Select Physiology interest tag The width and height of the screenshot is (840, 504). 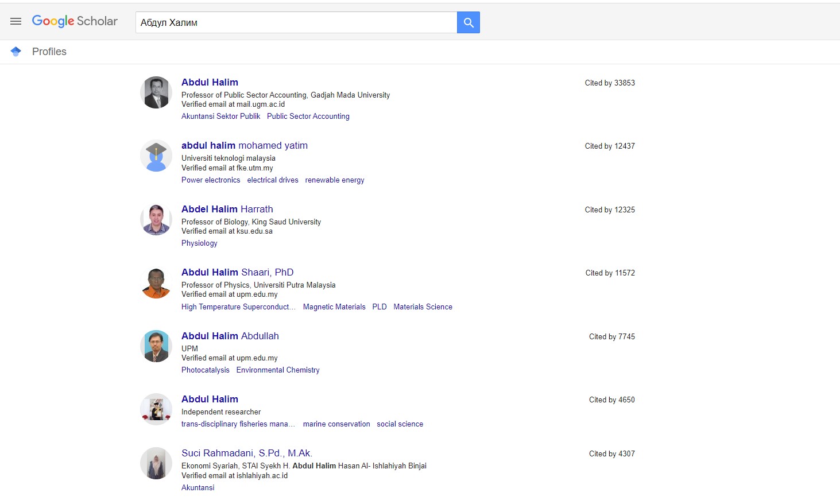(199, 243)
